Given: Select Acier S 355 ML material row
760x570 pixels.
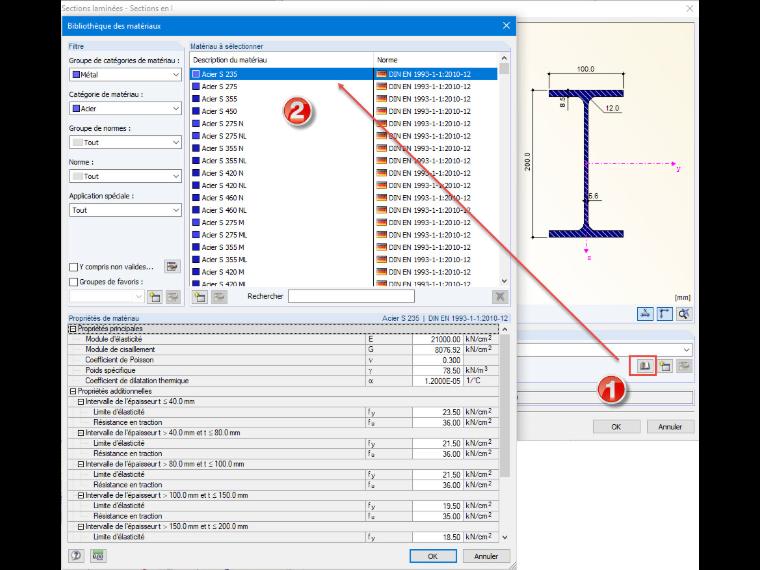Looking at the screenshot, I should [344, 260].
